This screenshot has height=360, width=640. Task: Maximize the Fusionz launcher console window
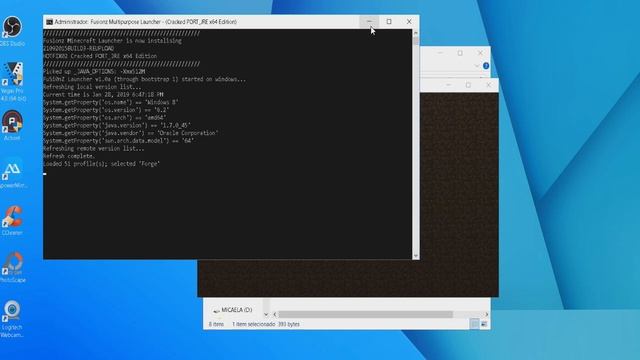(x=389, y=22)
